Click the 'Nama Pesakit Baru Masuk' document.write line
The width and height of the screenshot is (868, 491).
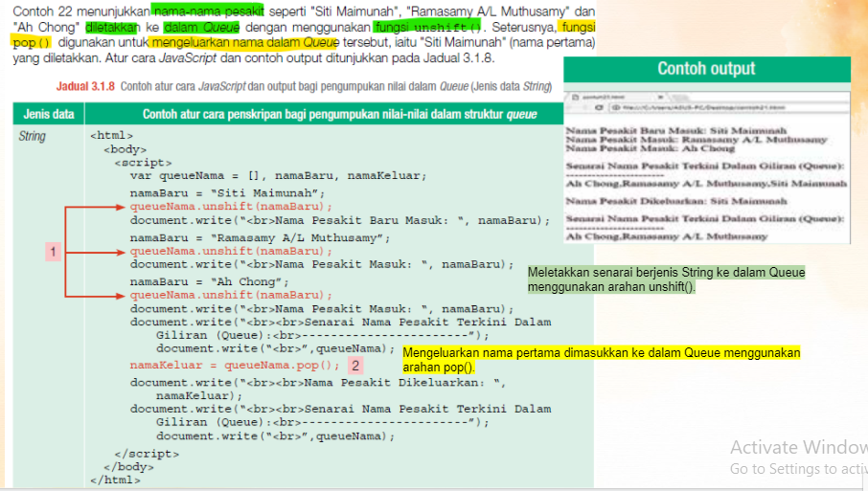(x=340, y=220)
